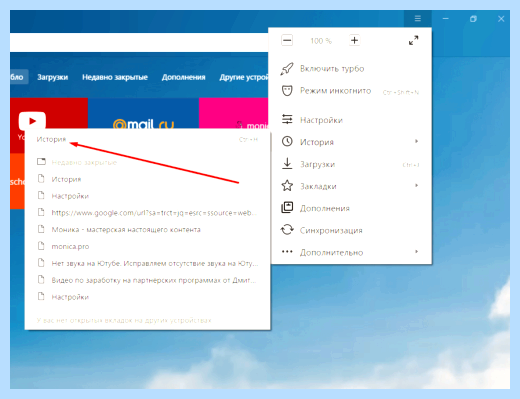520x399 pixels.
Task: Click the clock icon beside История
Action: coord(287,141)
